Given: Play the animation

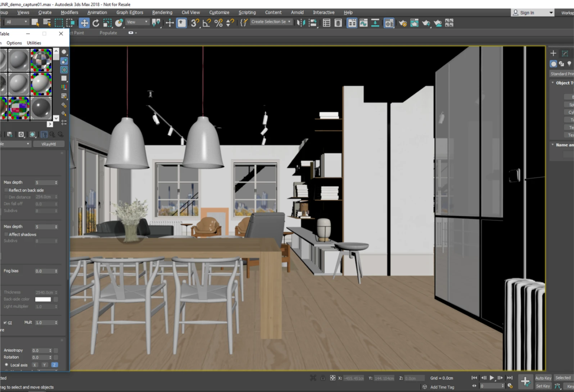Looking at the screenshot, I should click(x=492, y=378).
